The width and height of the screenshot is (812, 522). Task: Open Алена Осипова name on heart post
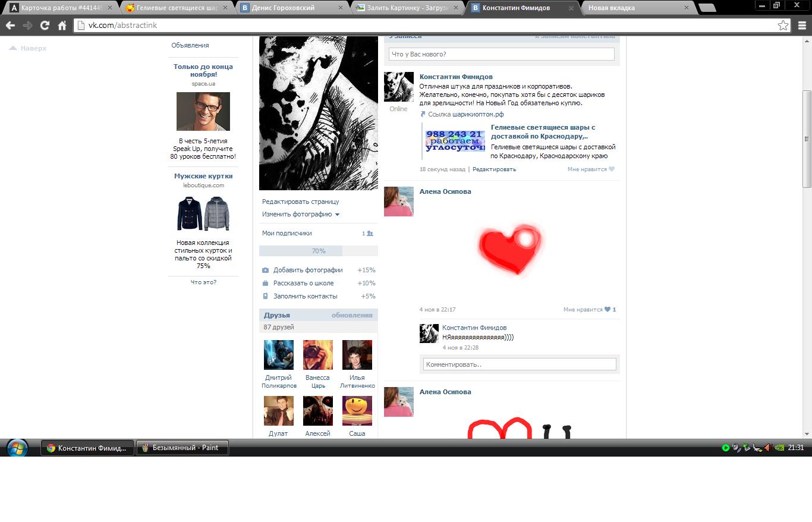point(445,192)
